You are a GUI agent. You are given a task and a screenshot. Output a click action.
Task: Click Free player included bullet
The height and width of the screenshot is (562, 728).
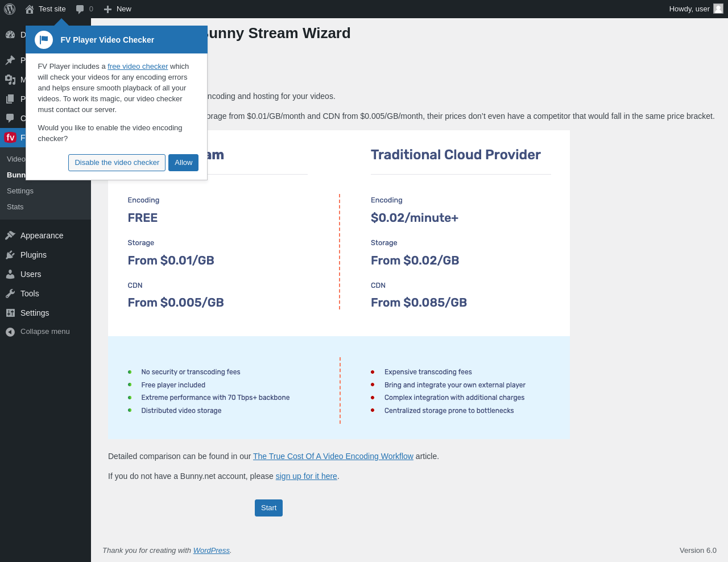point(173,385)
